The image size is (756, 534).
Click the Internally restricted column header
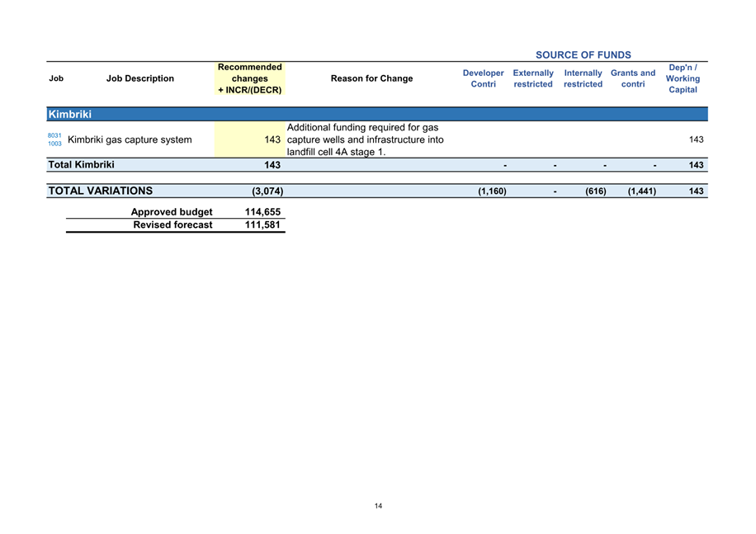pyautogui.click(x=583, y=79)
